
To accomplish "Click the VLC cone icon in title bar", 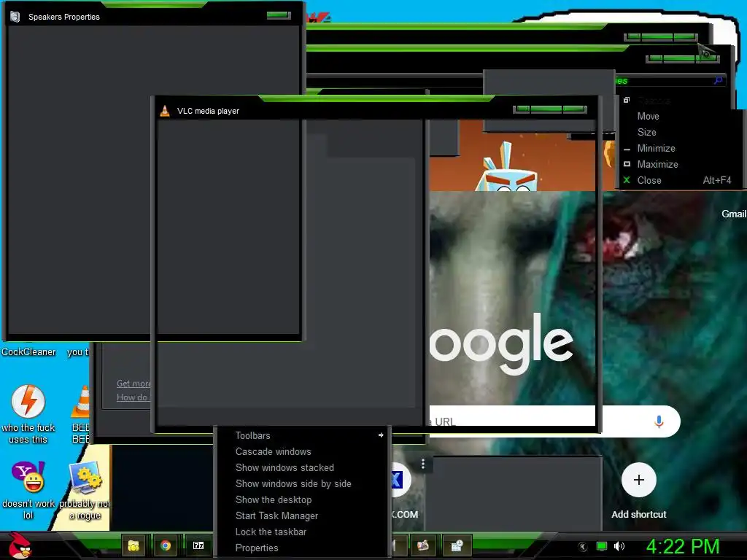I will coord(165,111).
